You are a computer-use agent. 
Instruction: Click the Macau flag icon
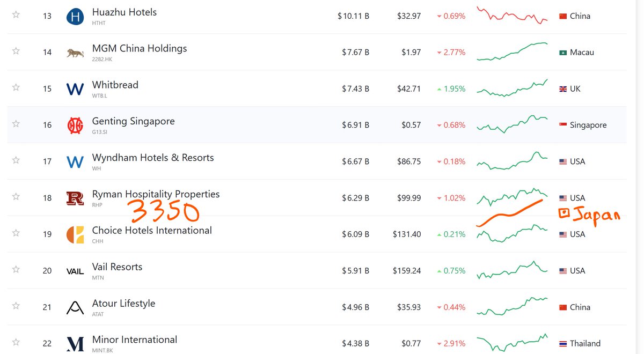coord(563,53)
